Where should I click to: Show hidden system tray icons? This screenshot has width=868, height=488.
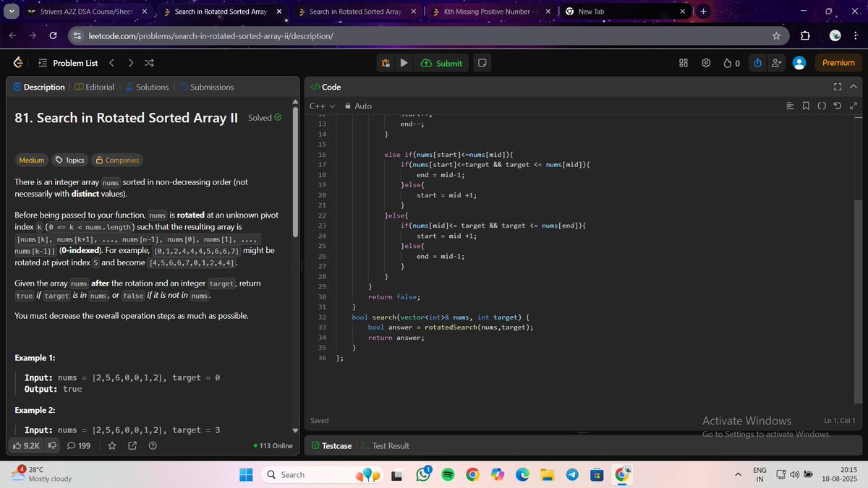point(739,474)
